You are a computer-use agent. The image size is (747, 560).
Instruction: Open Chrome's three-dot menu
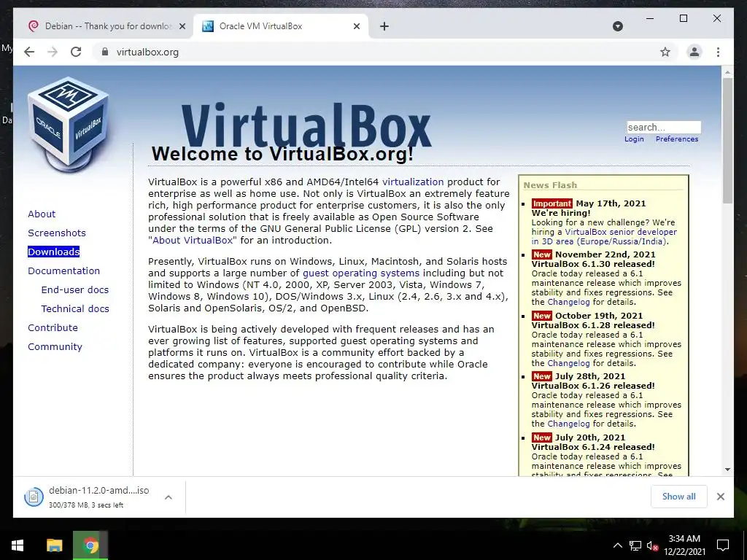pos(718,52)
